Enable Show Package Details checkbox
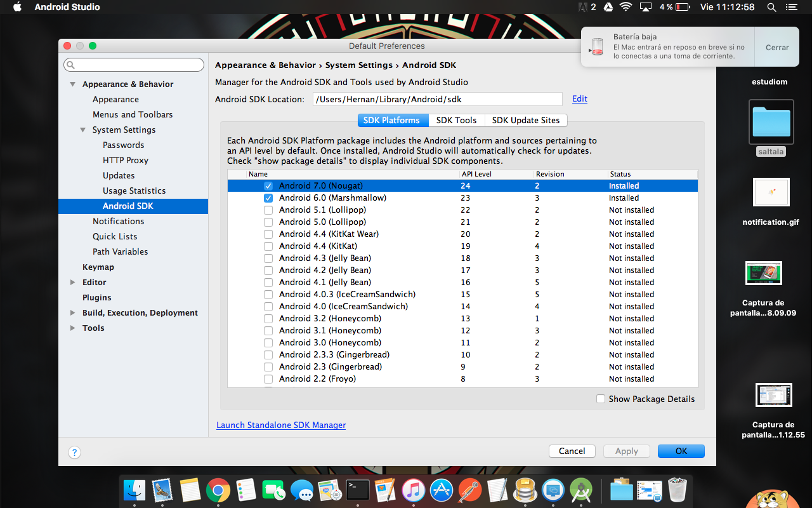 coord(601,399)
